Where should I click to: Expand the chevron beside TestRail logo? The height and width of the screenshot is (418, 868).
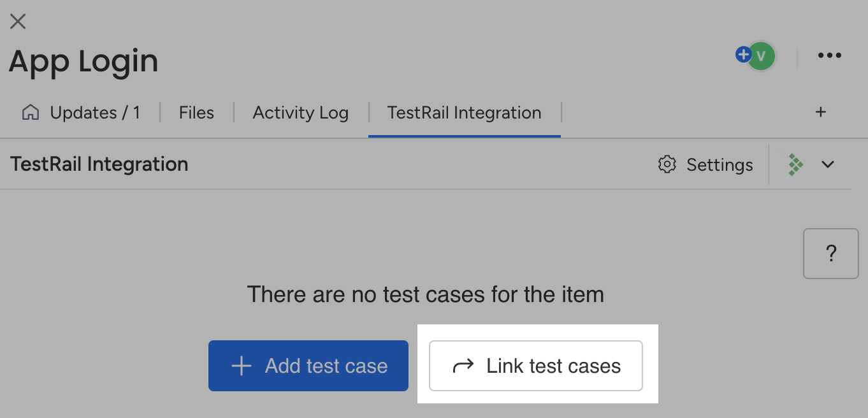(x=828, y=164)
